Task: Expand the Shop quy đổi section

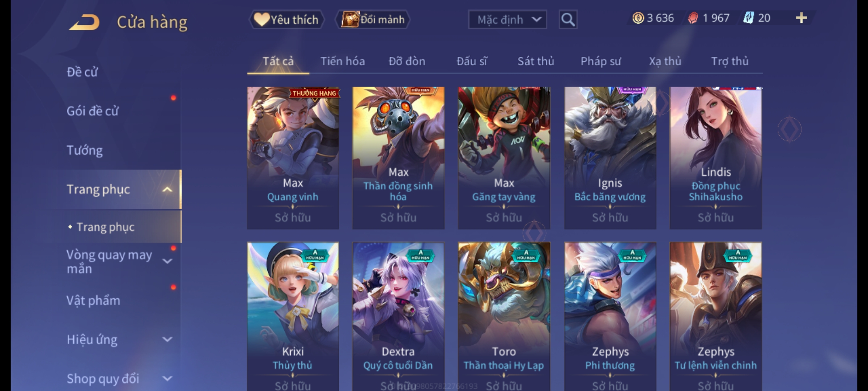Action: click(x=167, y=379)
